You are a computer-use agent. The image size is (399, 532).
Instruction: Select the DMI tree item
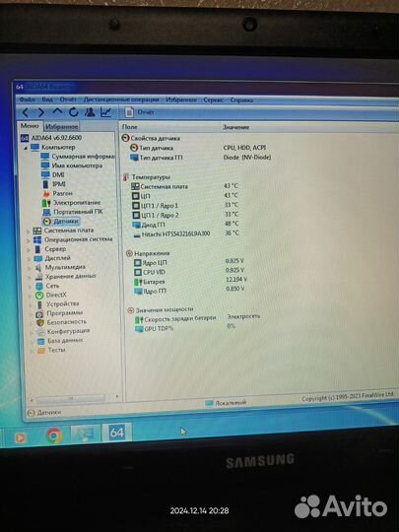(x=53, y=174)
